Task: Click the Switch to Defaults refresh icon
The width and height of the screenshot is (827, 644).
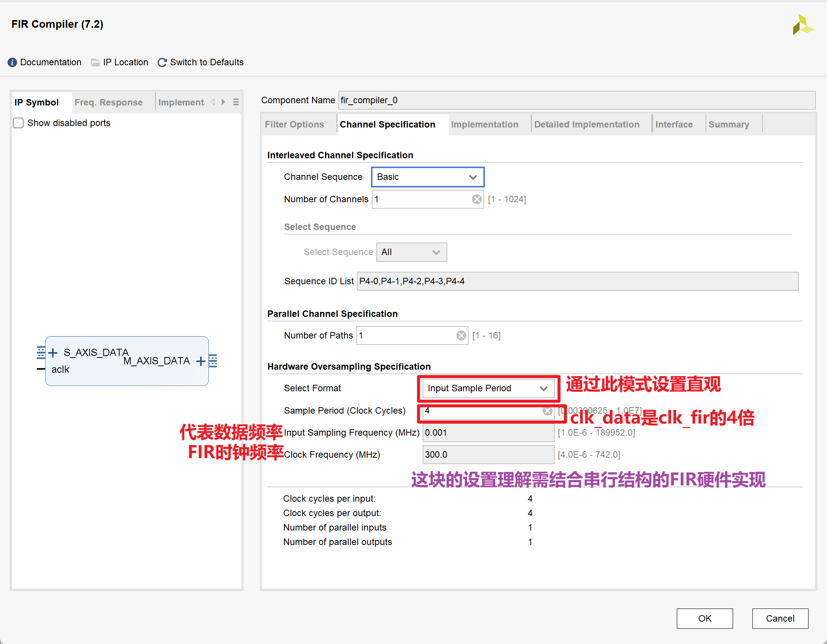Action: point(162,62)
